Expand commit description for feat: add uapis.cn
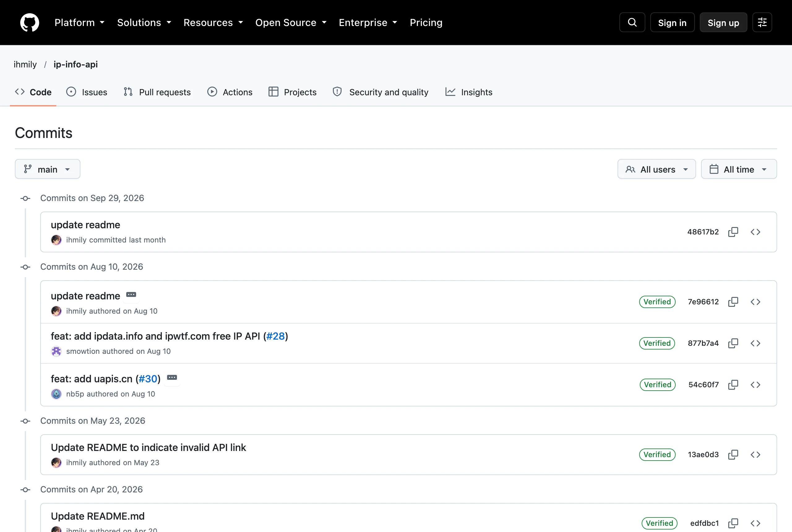 pos(172,377)
